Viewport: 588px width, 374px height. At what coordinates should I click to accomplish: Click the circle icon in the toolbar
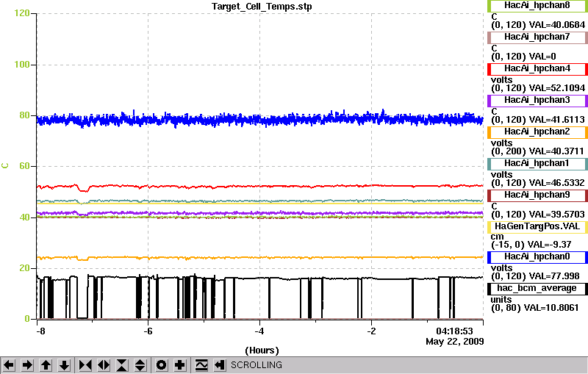point(161,365)
